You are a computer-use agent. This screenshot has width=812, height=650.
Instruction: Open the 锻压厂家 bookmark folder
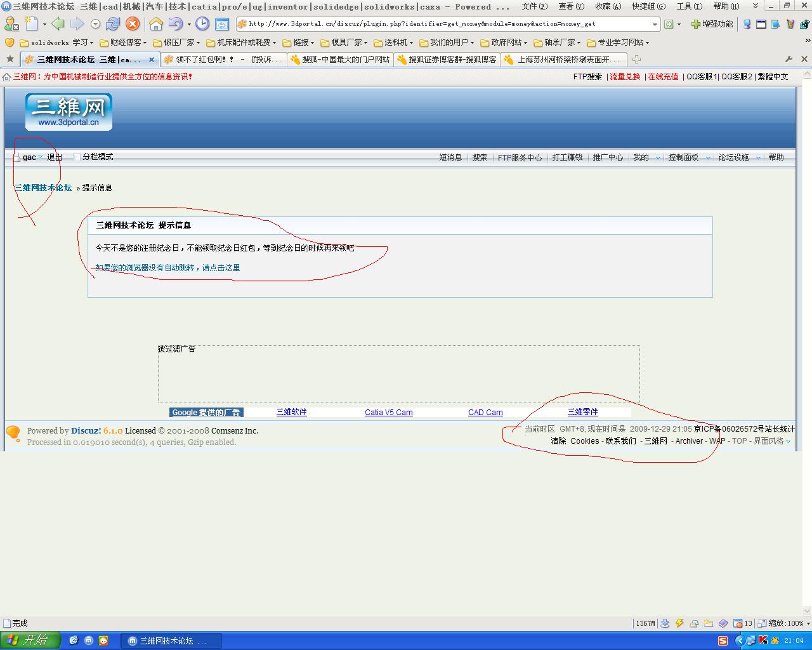[176, 43]
